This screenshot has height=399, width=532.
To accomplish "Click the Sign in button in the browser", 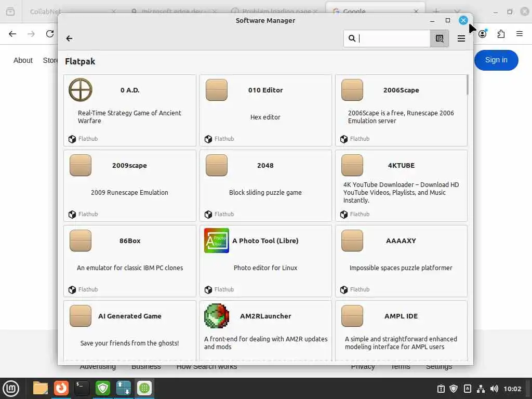I will point(496,60).
